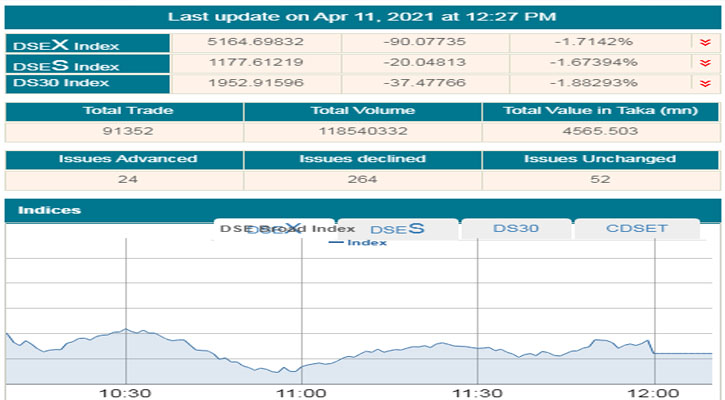The height and width of the screenshot is (400, 725).
Task: Select the CDSET chart tab
Action: pyautogui.click(x=636, y=229)
